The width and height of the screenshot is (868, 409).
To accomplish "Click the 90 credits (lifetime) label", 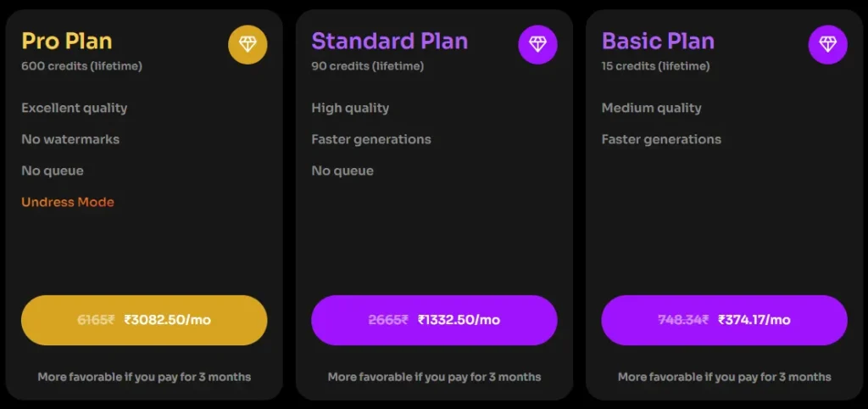I will click(x=367, y=66).
